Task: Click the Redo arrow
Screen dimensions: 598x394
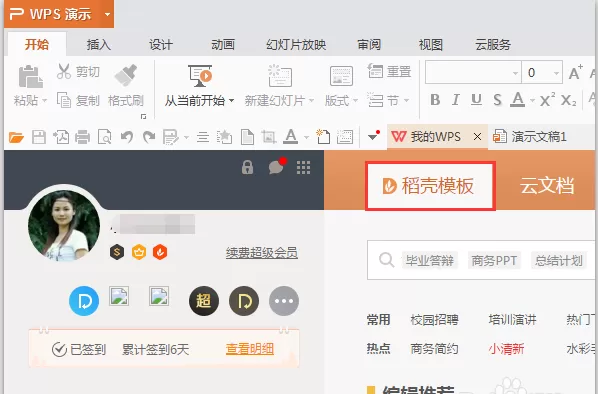Action: coord(149,137)
